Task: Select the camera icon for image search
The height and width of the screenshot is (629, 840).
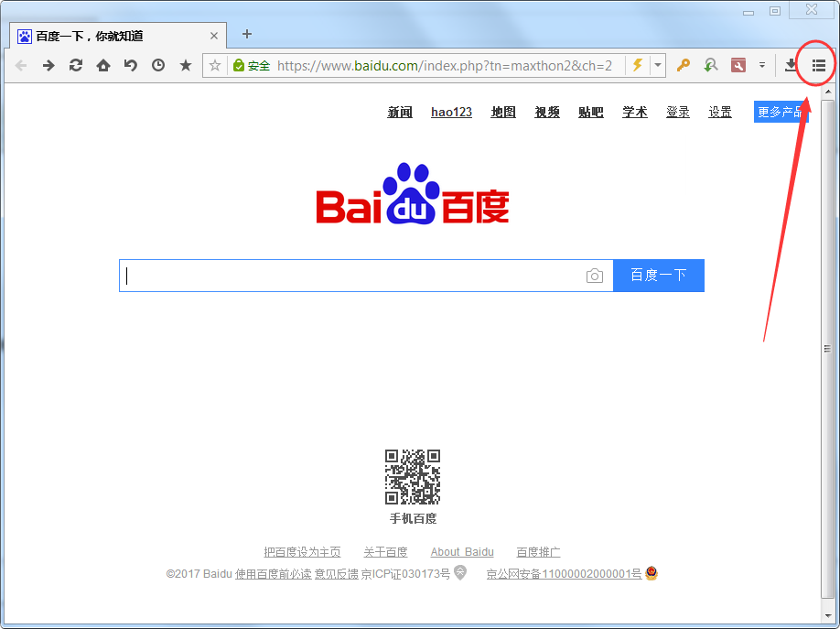Action: (595, 275)
